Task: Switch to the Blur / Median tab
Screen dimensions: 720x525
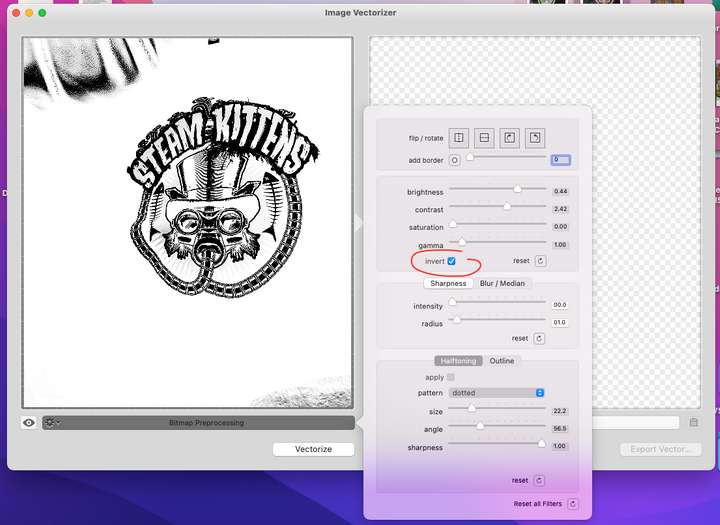Action: 502,283
